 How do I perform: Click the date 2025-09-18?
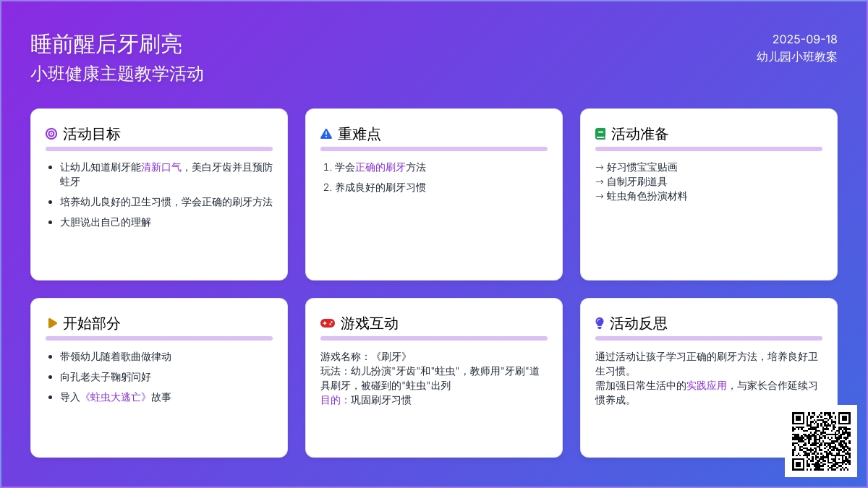(x=804, y=39)
